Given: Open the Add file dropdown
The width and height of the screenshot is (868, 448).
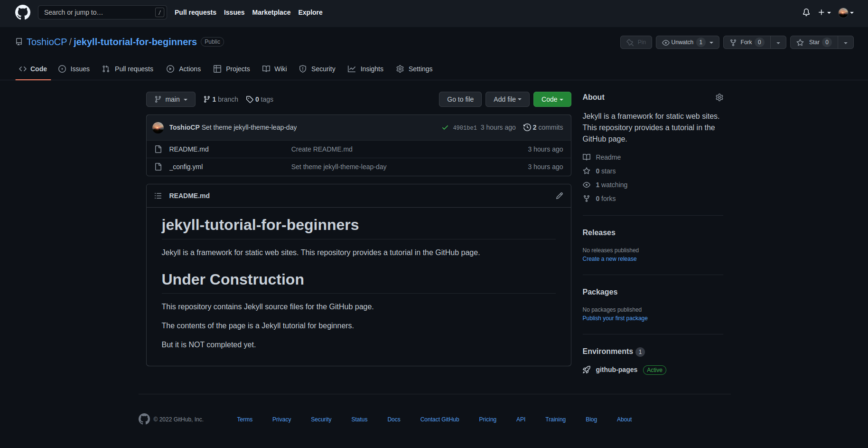Looking at the screenshot, I should (x=507, y=99).
